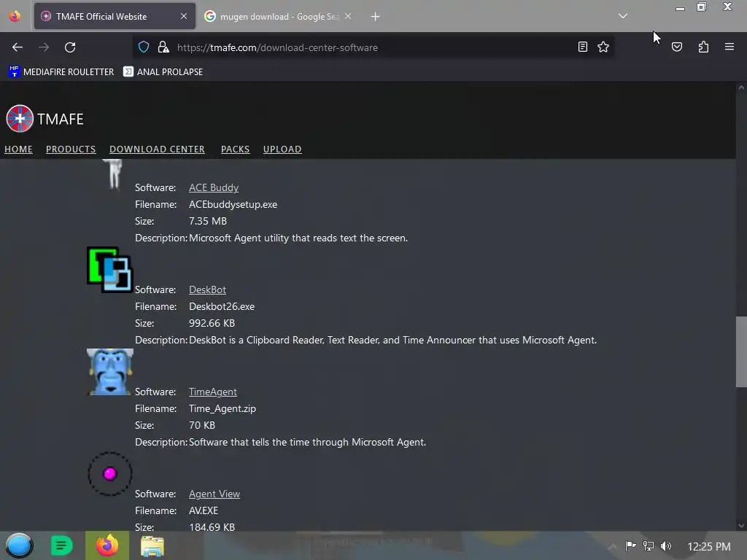Open the start menu blue orb
Viewport: 747px width, 560px height.
point(19,545)
